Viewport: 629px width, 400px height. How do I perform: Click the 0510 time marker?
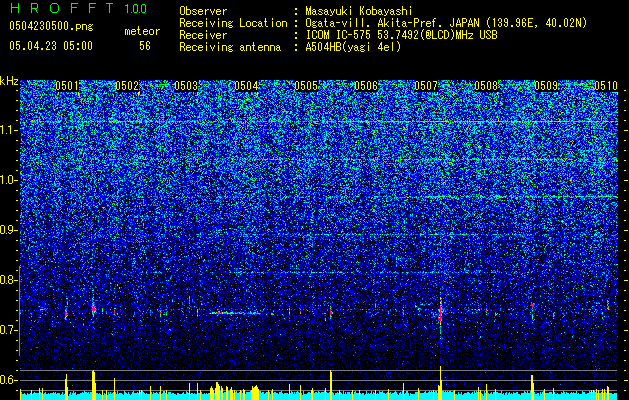point(606,86)
